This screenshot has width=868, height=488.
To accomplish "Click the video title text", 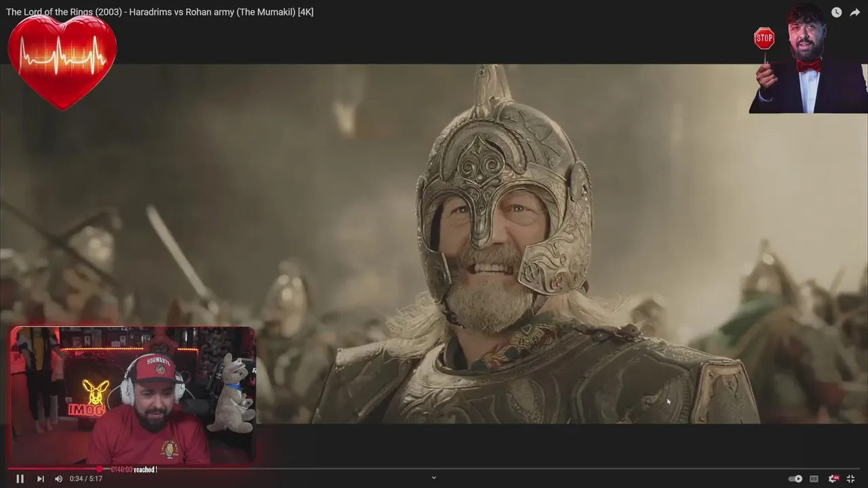I will click(x=160, y=12).
